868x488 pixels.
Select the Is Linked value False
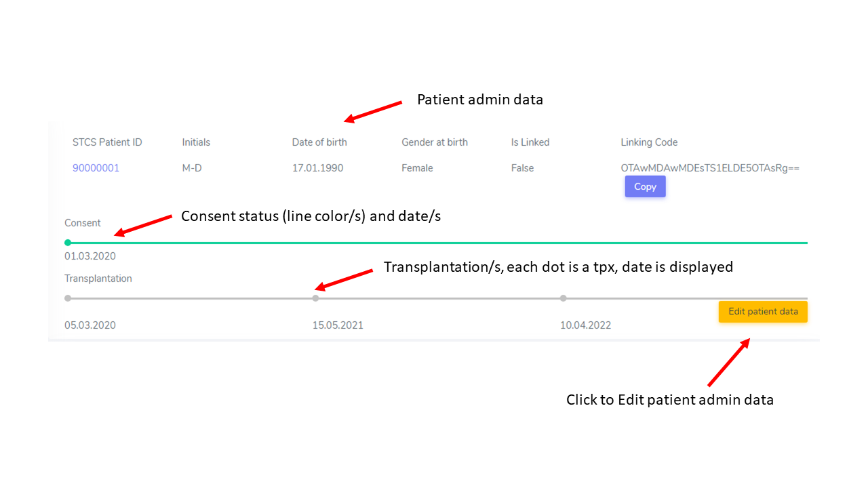pos(522,168)
